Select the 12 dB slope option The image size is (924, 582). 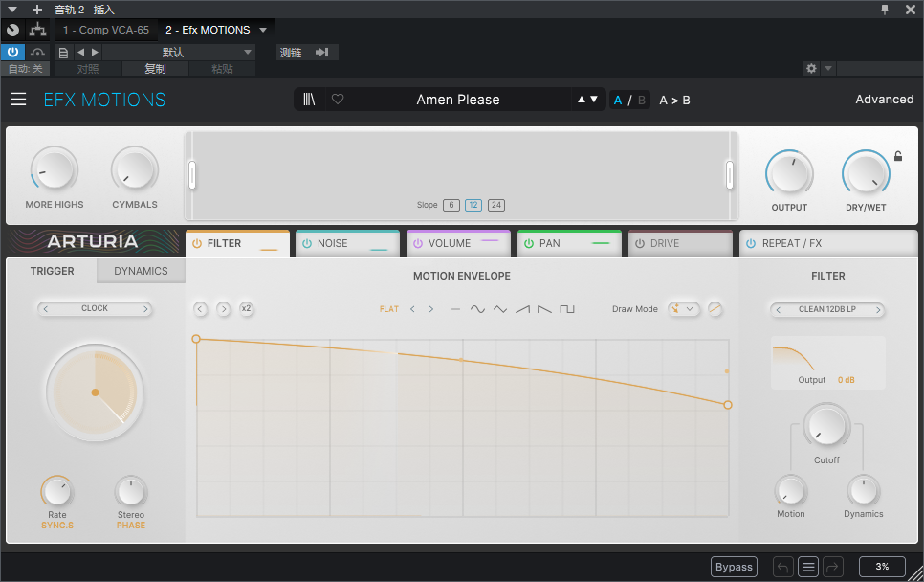[x=473, y=205]
